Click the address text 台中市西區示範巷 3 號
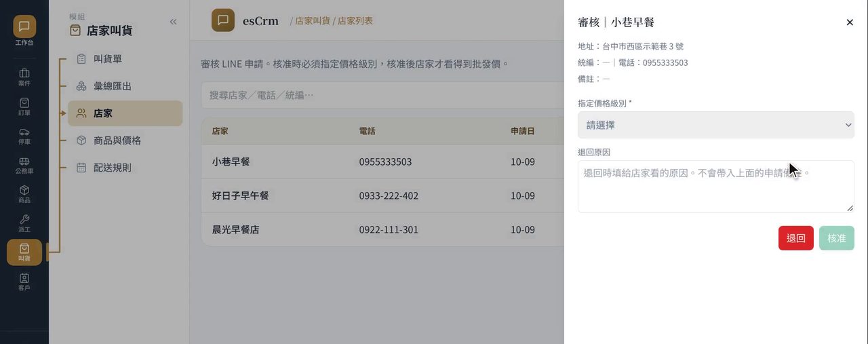The height and width of the screenshot is (344, 868). 643,46
